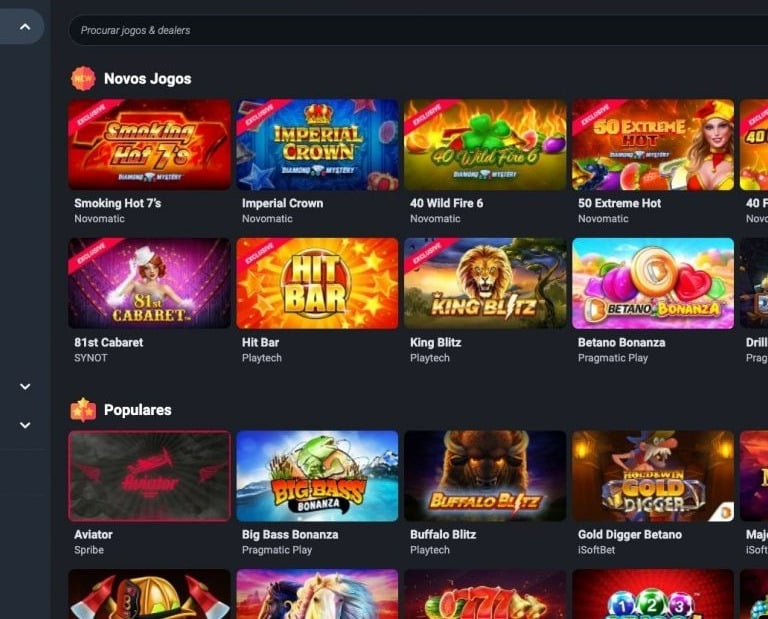
Task: Select the 50 Extreme Hot game tile
Action: point(653,144)
